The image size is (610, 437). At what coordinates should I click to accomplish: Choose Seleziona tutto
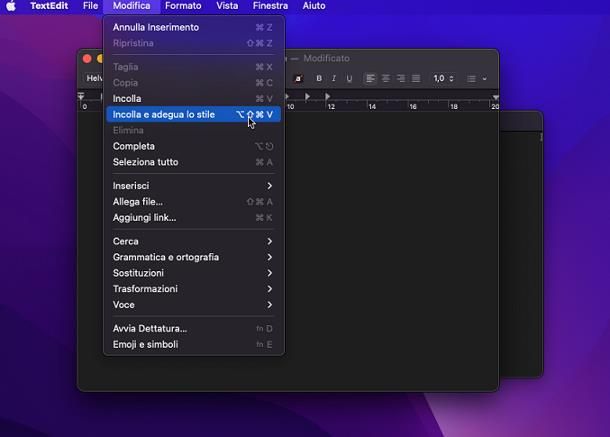point(193,162)
